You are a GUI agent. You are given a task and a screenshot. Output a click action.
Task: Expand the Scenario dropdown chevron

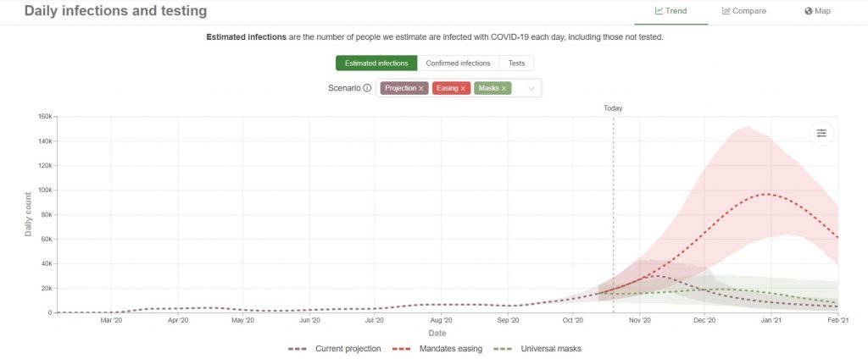pos(531,88)
